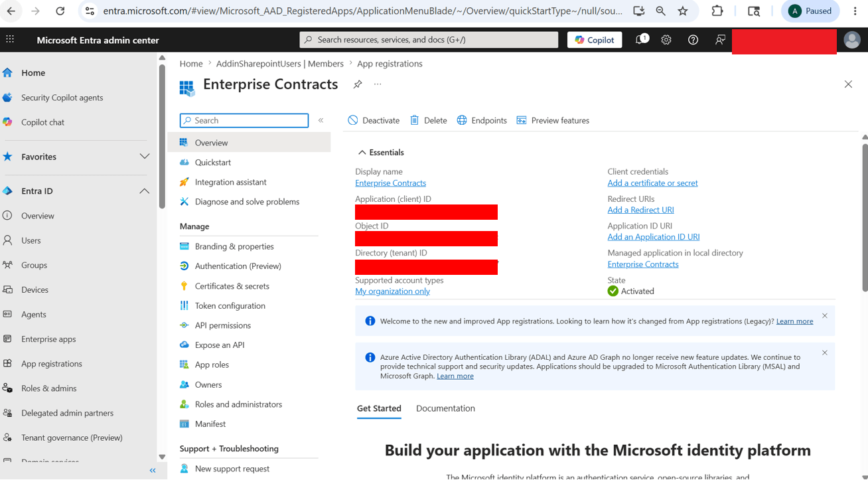
Task: Open the managed application Enterprise Contracts link
Action: tap(643, 264)
